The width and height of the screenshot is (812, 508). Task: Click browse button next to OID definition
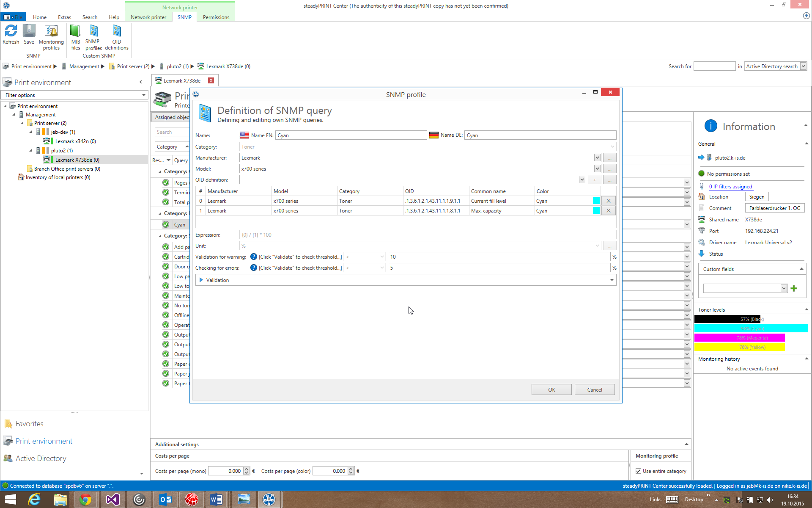[609, 180]
